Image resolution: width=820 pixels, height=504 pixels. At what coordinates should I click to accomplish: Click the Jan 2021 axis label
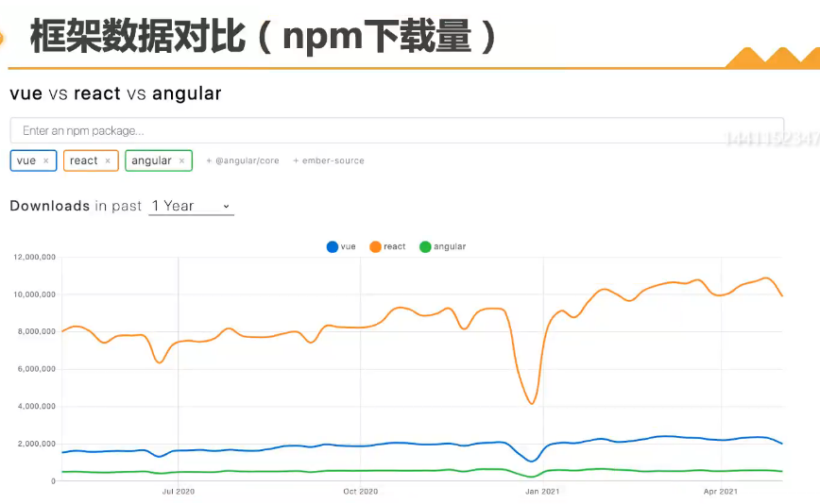542,492
